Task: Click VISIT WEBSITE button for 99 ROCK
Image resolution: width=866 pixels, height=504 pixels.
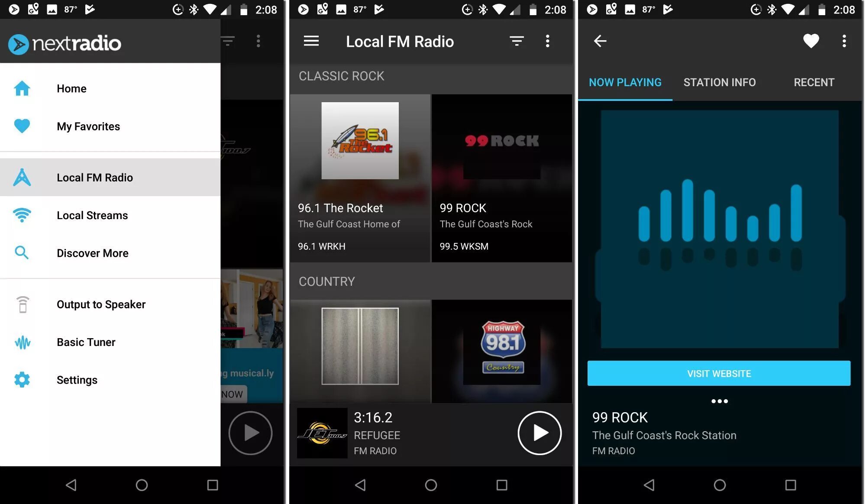Action: click(x=719, y=373)
